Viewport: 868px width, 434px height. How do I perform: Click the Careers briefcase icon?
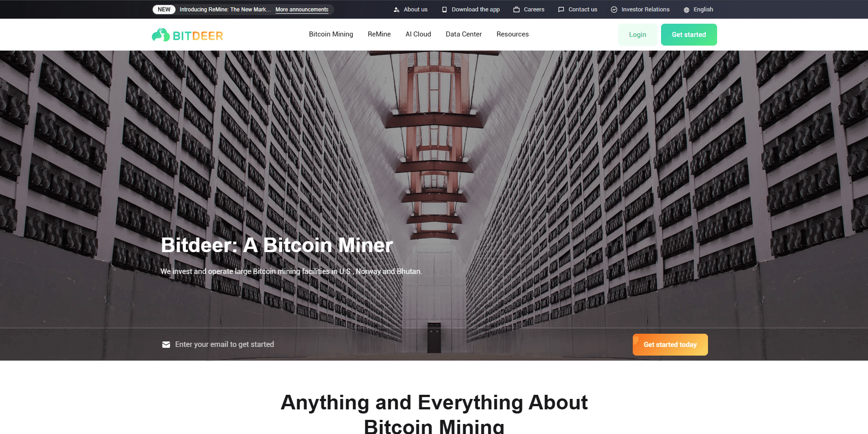click(517, 10)
